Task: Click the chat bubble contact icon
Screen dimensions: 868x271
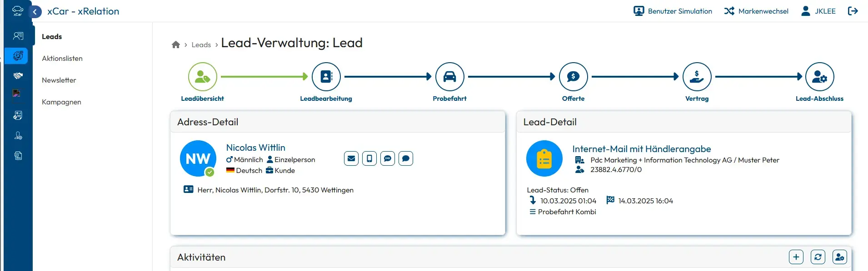Action: point(406,158)
